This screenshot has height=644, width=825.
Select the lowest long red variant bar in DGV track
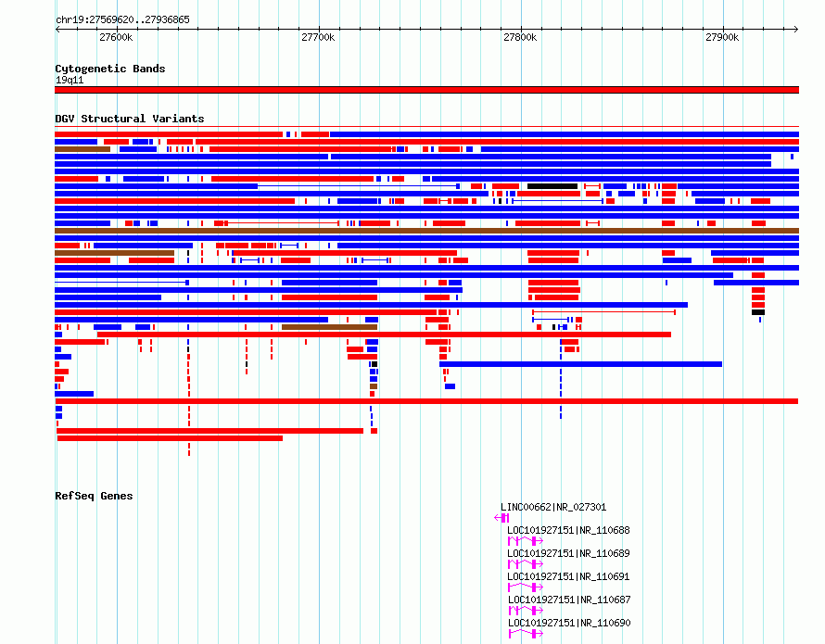click(170, 438)
